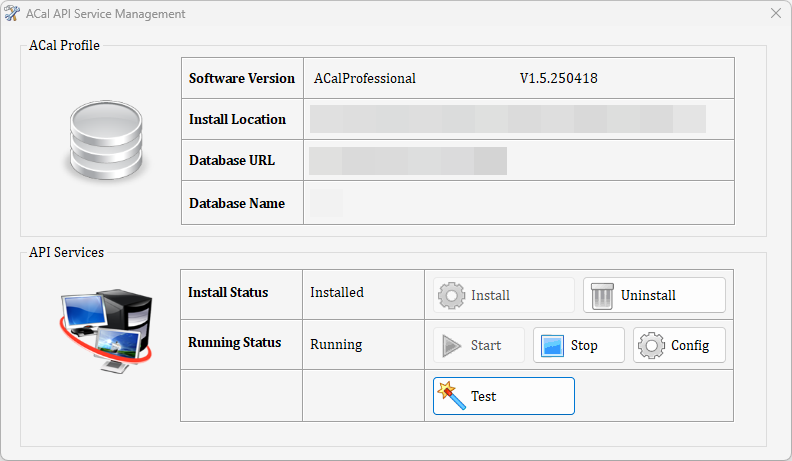Click the play triangle Start icon
The height and width of the screenshot is (461, 792).
(x=451, y=346)
